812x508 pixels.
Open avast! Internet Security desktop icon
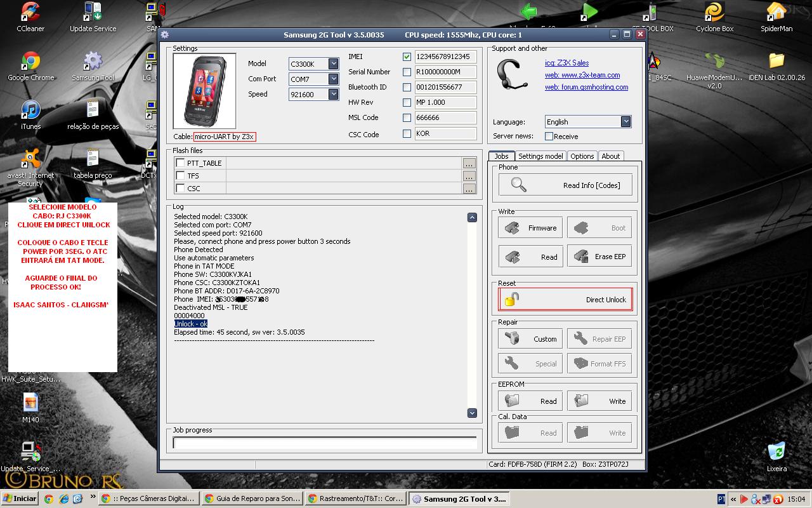(30, 168)
